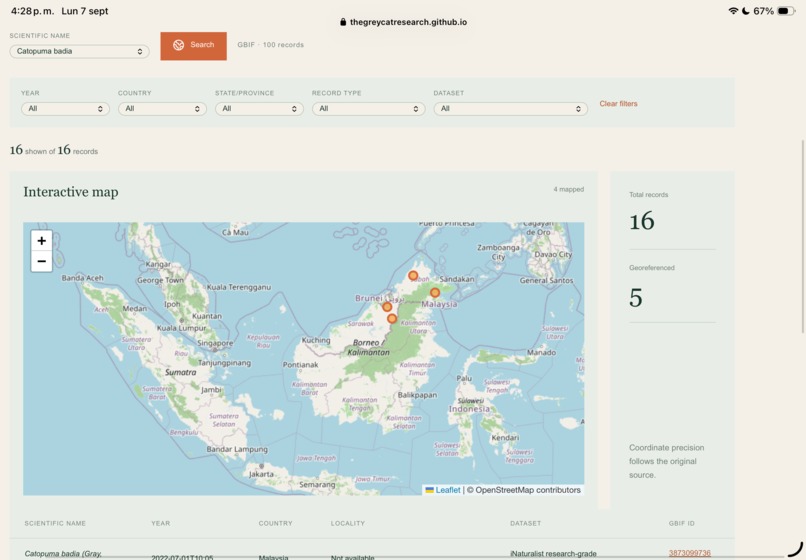Open the Year filter dropdown
This screenshot has width=806, height=560.
coord(65,109)
